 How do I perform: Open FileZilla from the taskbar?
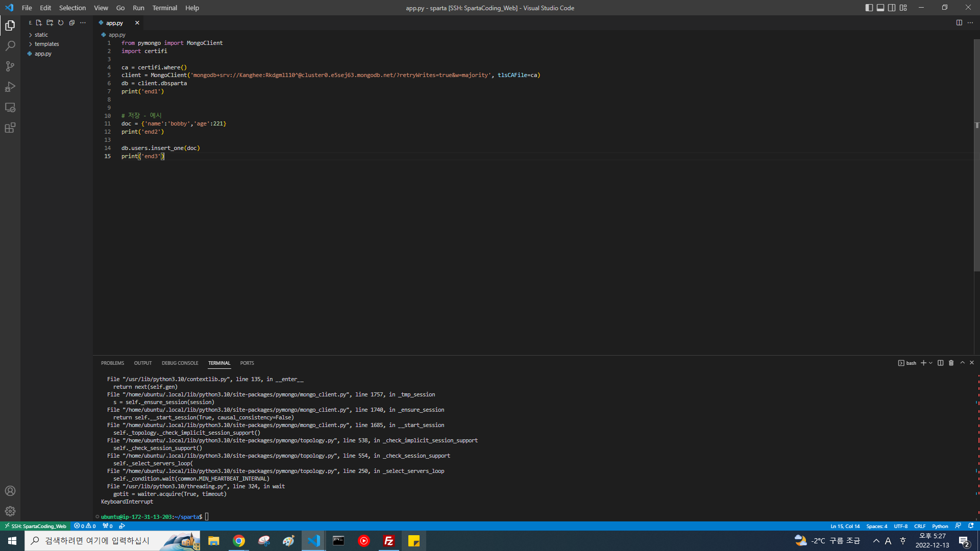(x=389, y=541)
